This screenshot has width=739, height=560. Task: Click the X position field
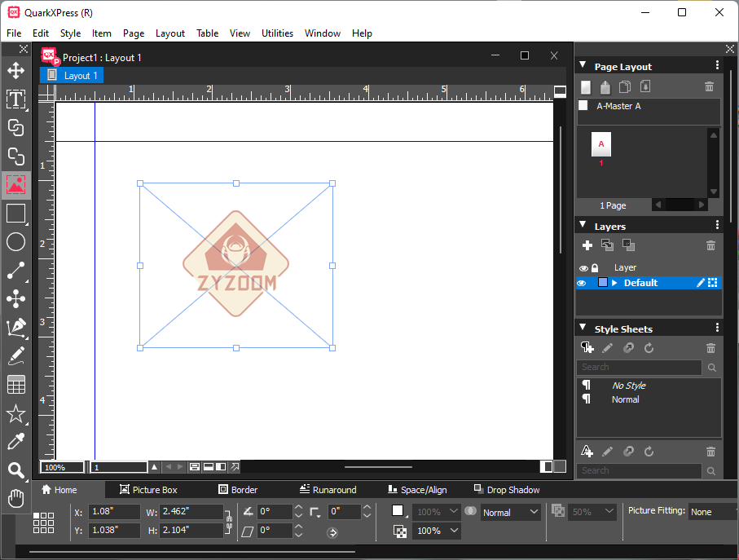tap(115, 511)
